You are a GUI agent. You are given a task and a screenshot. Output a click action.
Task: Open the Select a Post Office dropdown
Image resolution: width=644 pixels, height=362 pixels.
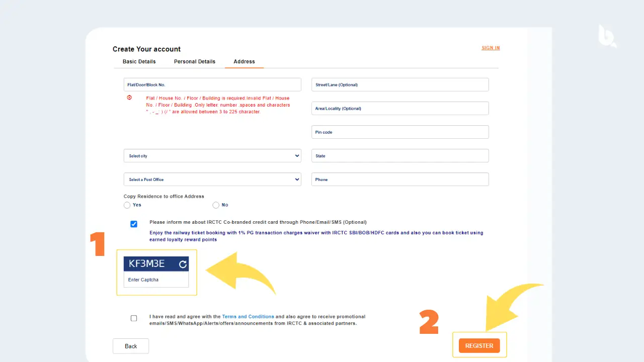pos(212,179)
